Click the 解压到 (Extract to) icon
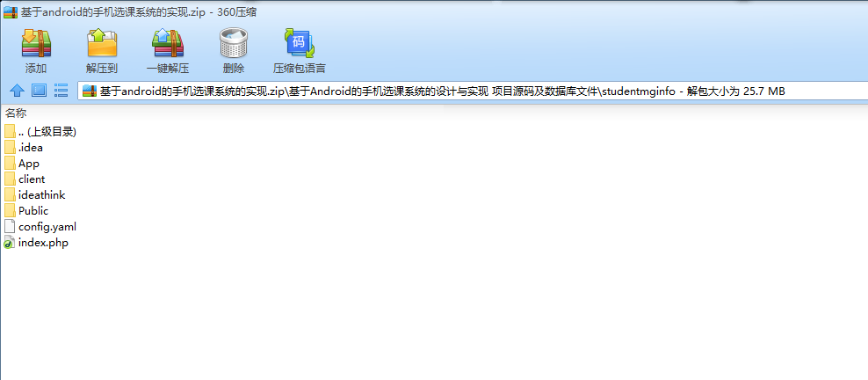 point(102,44)
